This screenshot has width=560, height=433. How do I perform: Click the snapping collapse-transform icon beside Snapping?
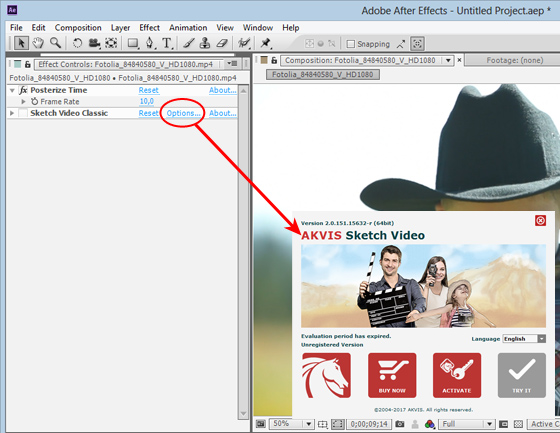click(401, 44)
